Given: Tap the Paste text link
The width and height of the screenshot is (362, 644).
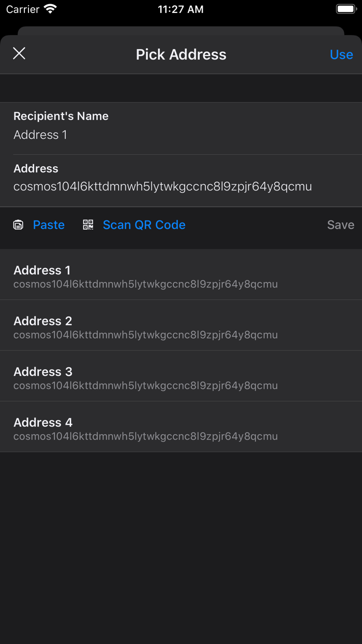Looking at the screenshot, I should pos(49,225).
